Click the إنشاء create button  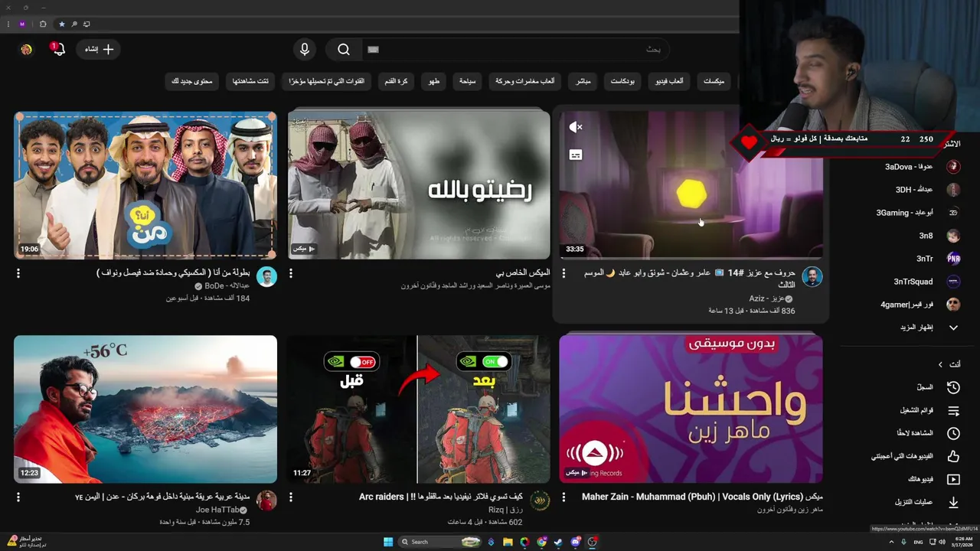[x=100, y=49]
